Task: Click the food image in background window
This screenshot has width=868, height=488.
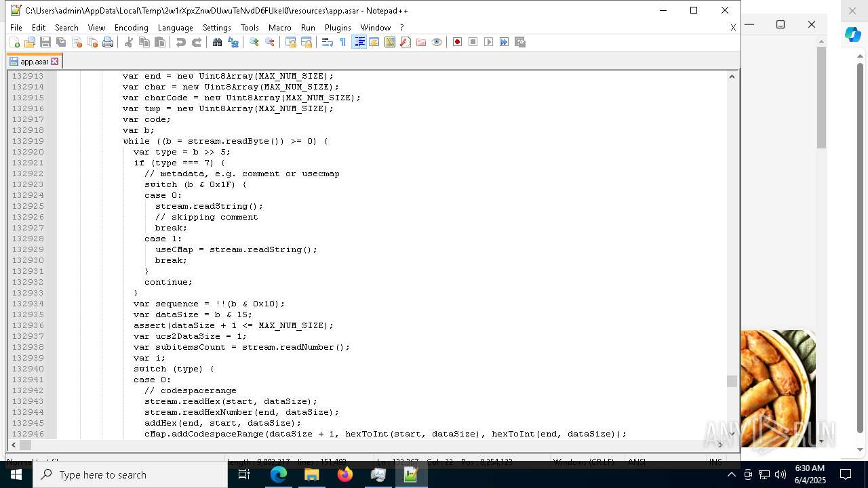Action: (x=778, y=388)
